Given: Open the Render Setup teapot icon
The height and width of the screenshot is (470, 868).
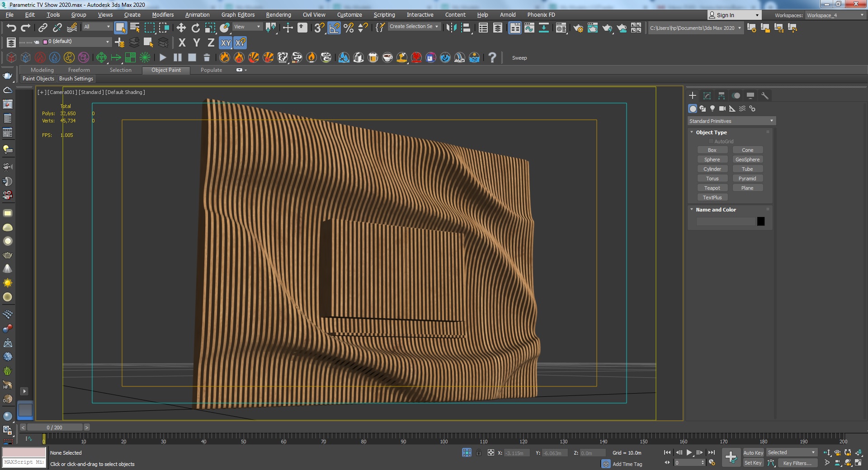Looking at the screenshot, I should click(578, 28).
